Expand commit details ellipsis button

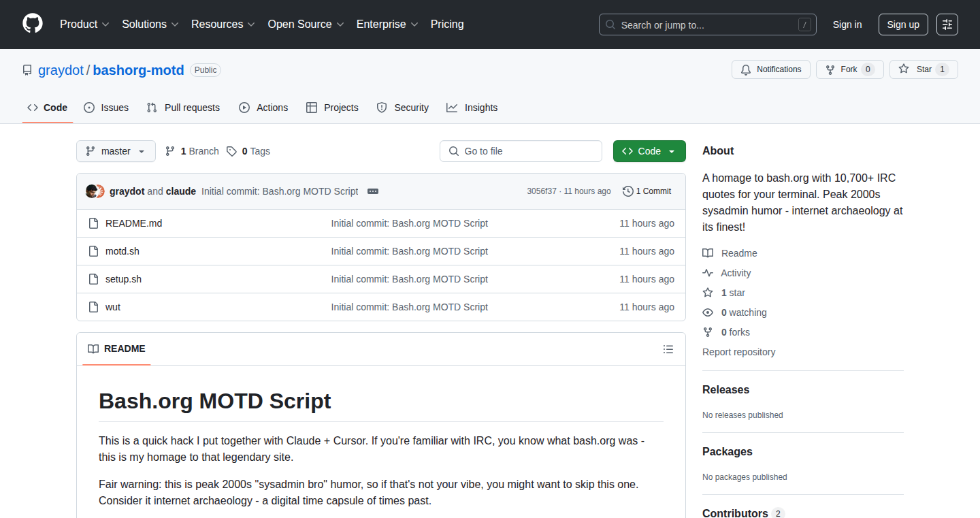[373, 191]
